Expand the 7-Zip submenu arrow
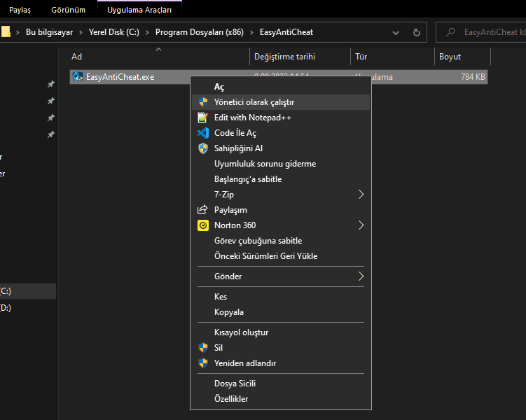 pos(361,195)
